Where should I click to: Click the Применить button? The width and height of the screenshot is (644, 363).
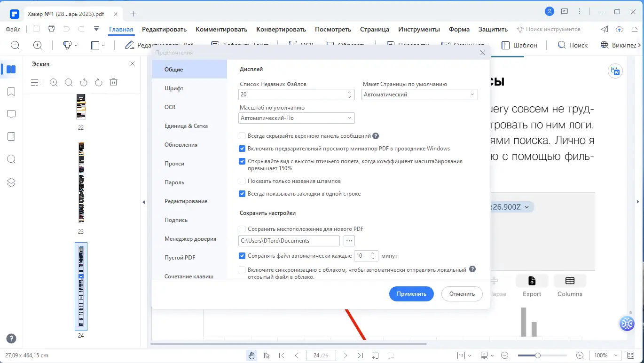[x=411, y=294]
